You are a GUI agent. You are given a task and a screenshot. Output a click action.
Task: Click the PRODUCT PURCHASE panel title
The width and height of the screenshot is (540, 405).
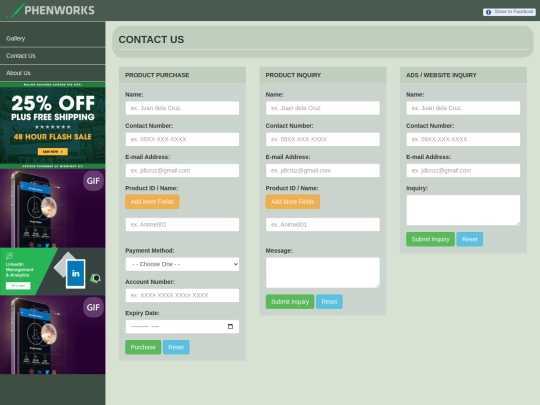coord(157,75)
